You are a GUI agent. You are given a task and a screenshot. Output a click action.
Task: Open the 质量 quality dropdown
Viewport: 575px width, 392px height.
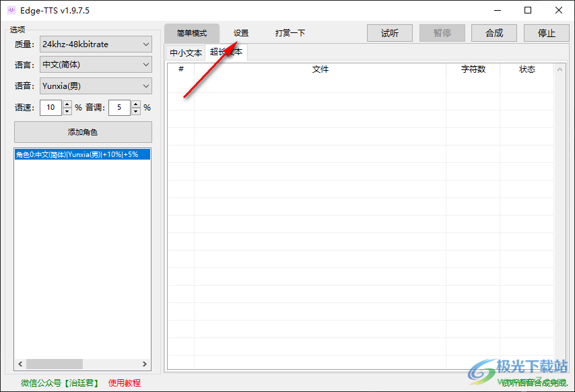point(96,44)
